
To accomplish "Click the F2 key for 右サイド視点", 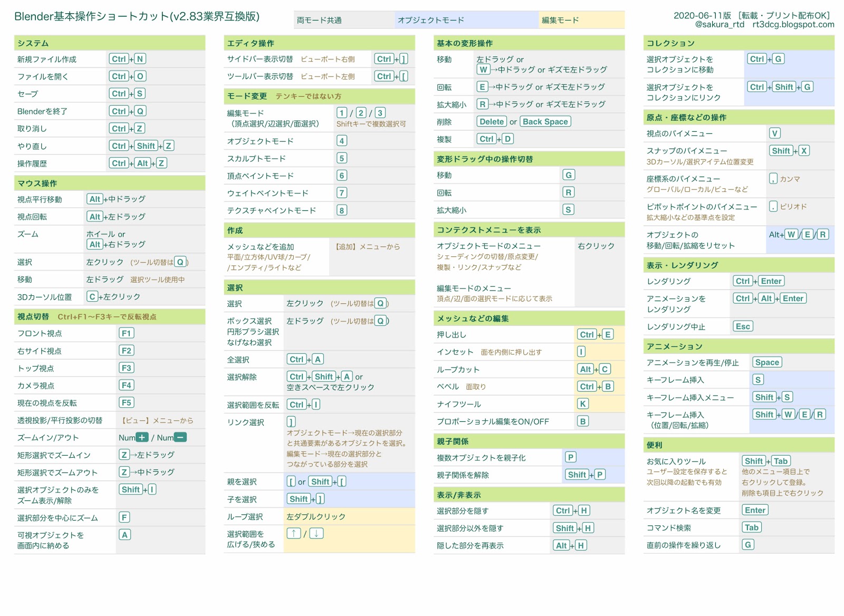I will coord(127,351).
